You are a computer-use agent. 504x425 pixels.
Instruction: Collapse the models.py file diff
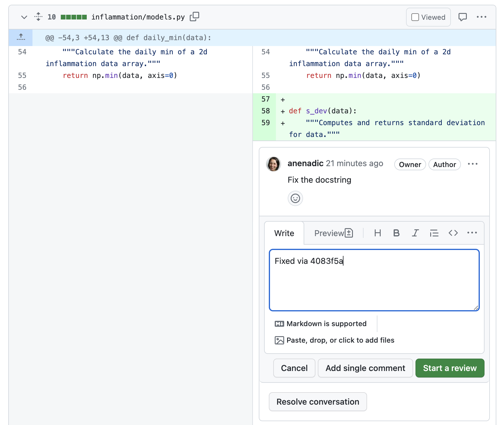(24, 17)
